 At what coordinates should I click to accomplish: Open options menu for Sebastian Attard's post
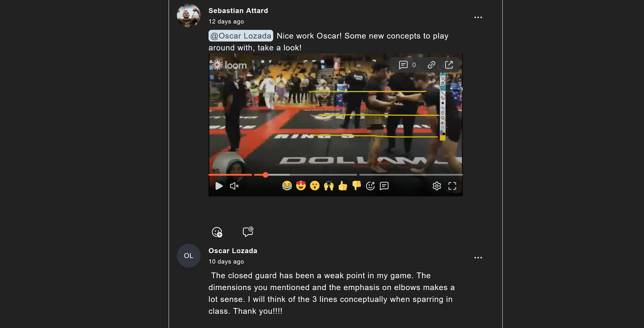tap(478, 17)
